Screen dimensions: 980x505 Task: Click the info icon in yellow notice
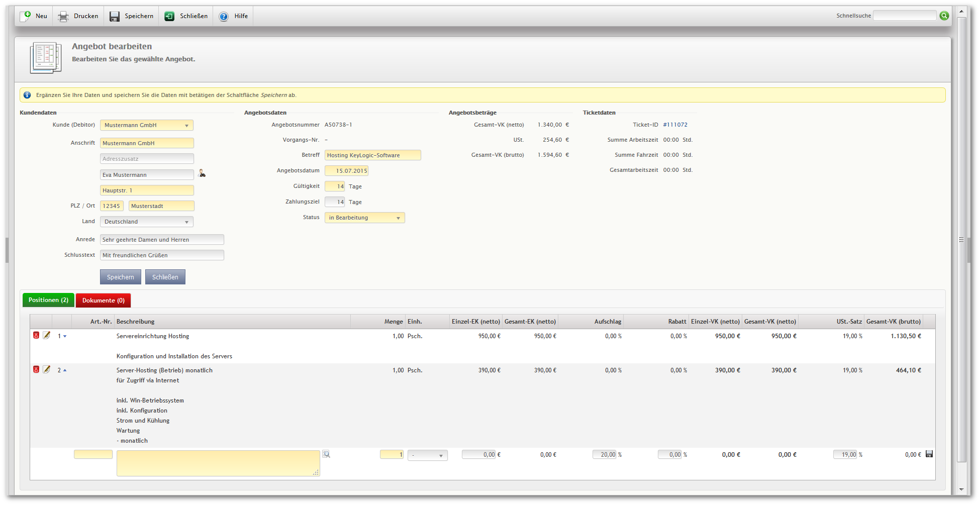tap(28, 95)
